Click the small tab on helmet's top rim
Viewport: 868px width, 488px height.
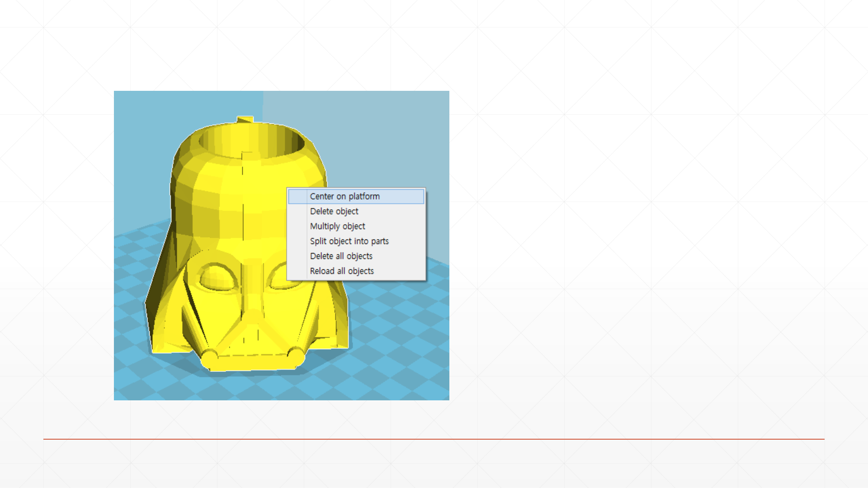pyautogui.click(x=245, y=120)
